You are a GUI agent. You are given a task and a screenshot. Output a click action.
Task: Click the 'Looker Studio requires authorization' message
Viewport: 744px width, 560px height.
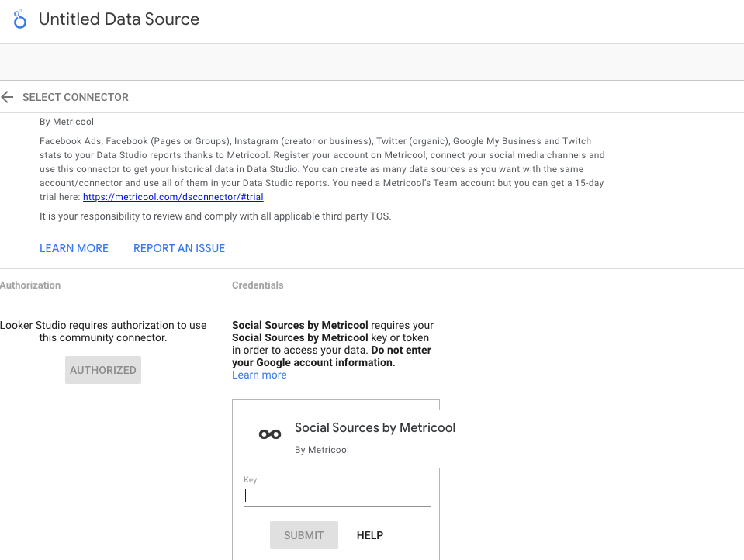pos(103,331)
